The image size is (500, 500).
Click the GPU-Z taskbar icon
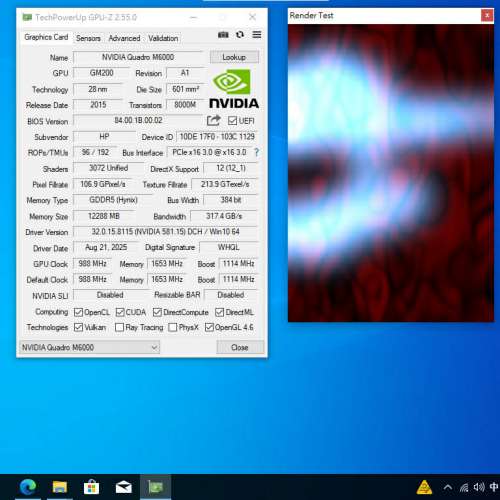[x=155, y=488]
